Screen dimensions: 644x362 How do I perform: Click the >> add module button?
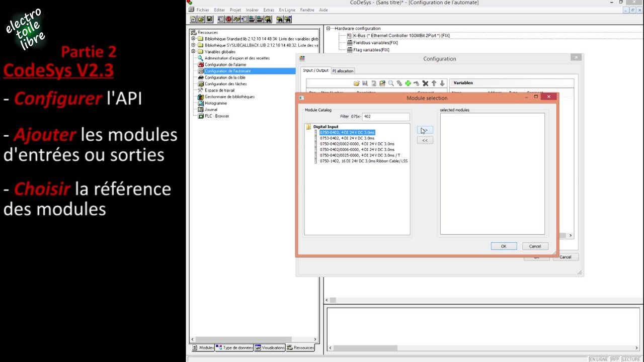coord(425,131)
